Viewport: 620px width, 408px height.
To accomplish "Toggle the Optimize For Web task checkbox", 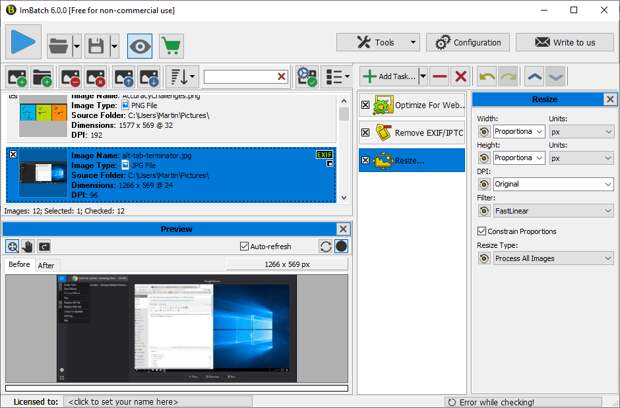I will coord(365,105).
